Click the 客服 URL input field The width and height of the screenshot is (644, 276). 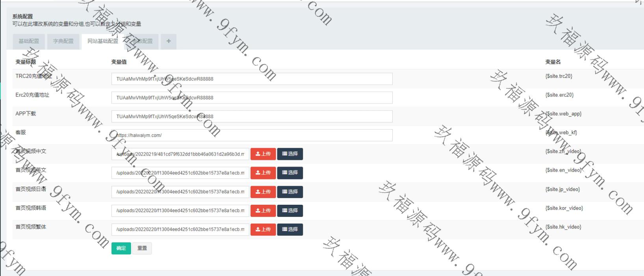pos(252,135)
